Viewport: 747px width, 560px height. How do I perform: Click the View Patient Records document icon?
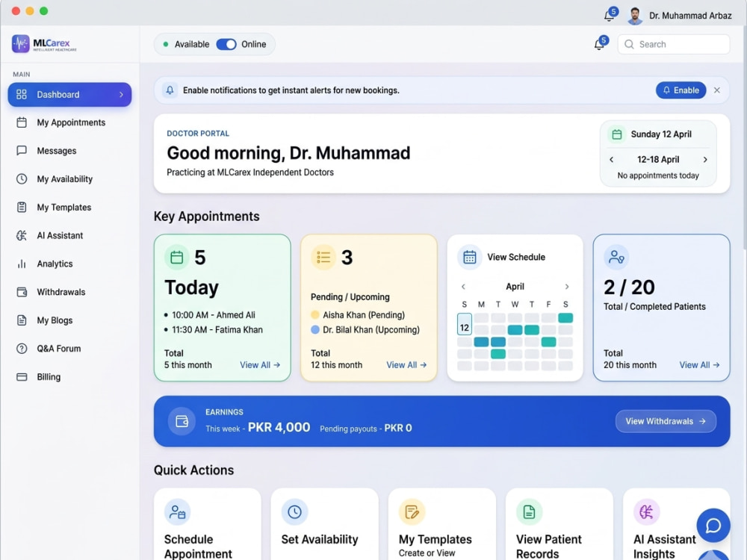pos(529,512)
